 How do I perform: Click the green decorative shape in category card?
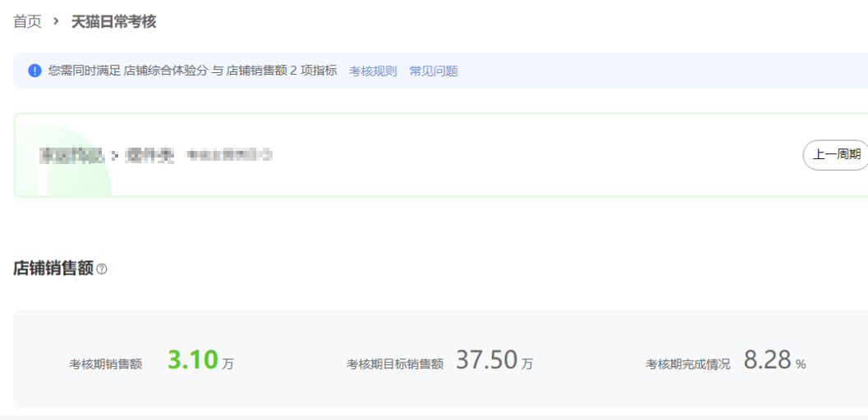(64, 160)
